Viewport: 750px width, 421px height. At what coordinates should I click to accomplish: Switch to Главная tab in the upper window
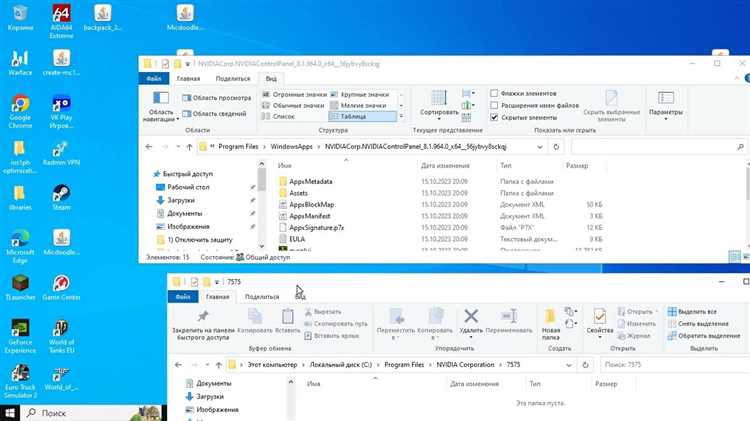(188, 78)
